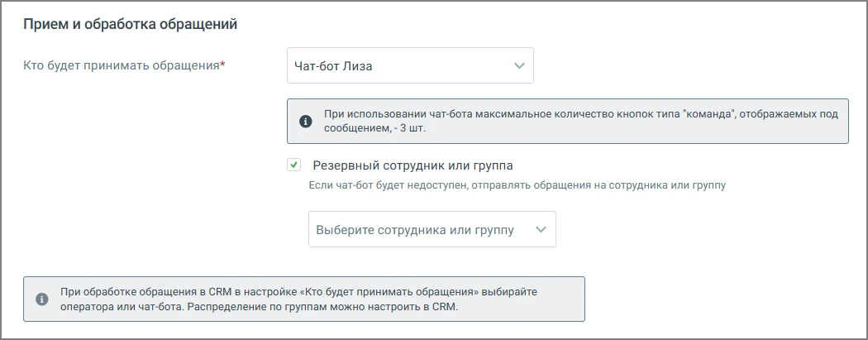The height and width of the screenshot is (340, 868).
Task: Click the chevron arrow next to Чат-бот Лиза
Action: (518, 65)
